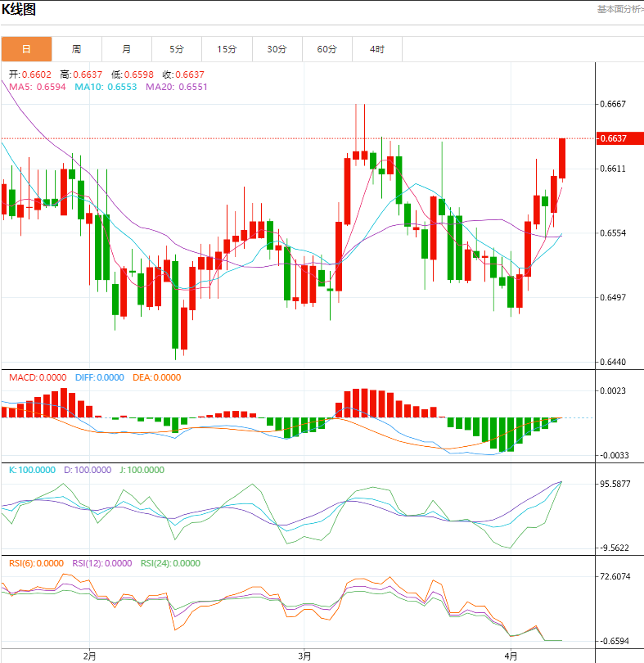
Task: Select the 日 daily chart tab
Action: coord(26,49)
